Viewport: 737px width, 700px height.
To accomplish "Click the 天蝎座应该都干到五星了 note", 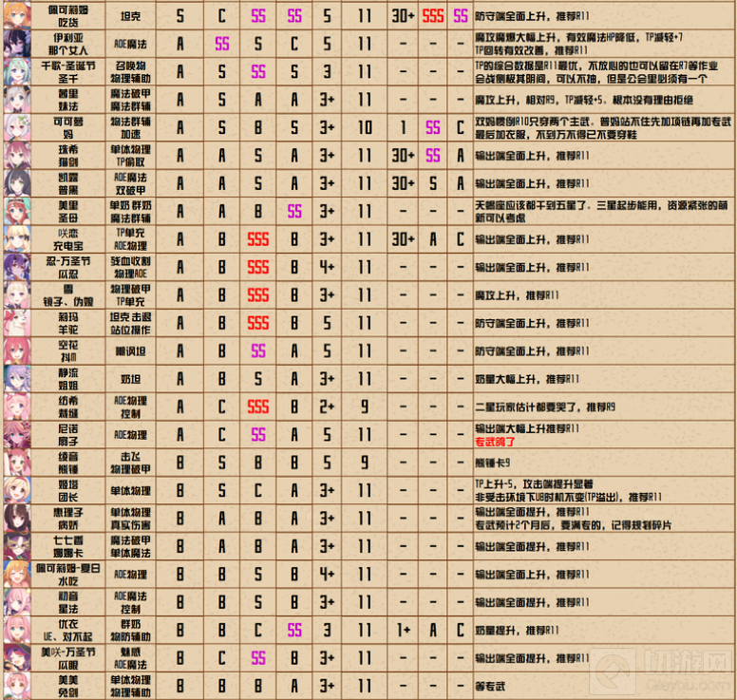I will click(x=601, y=212).
